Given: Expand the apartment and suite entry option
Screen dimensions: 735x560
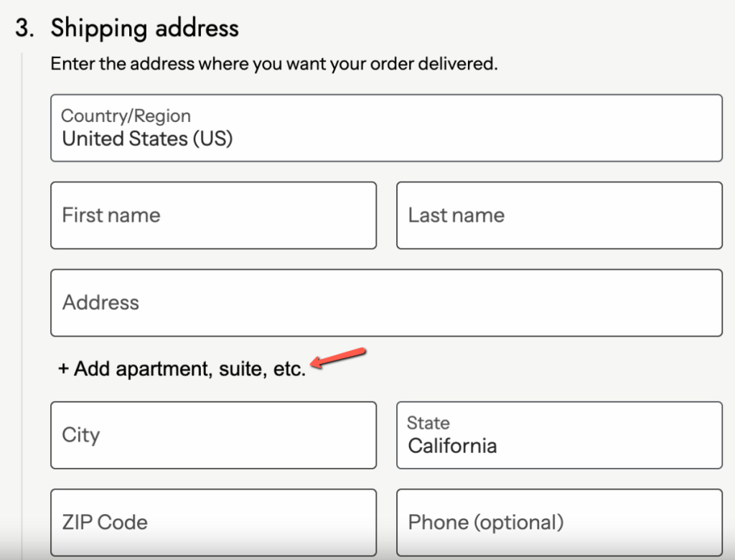Looking at the screenshot, I should coord(182,368).
